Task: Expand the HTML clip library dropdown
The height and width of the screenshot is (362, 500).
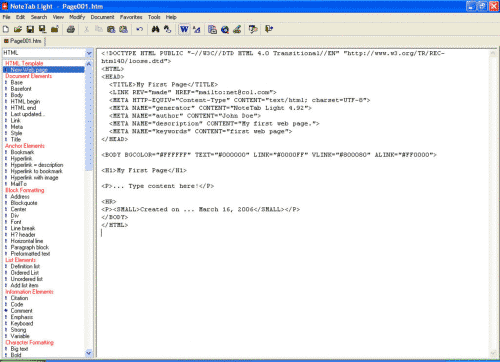Action: click(x=89, y=53)
